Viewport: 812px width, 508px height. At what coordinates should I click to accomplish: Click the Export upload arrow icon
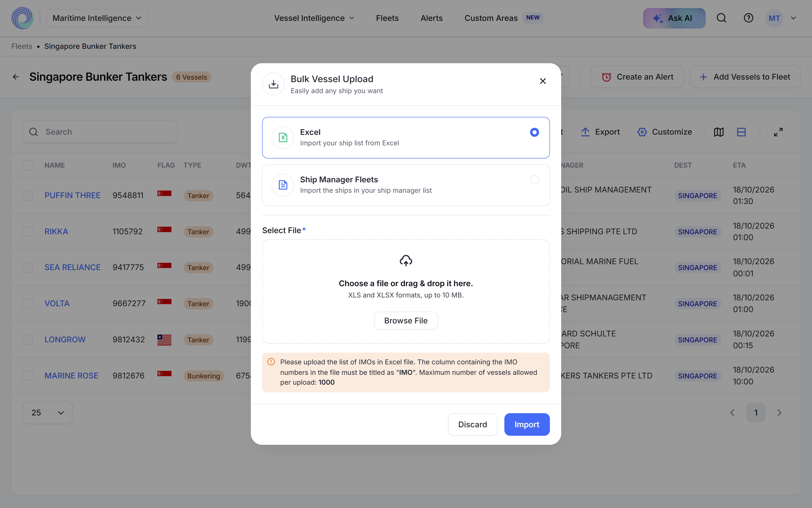585,132
